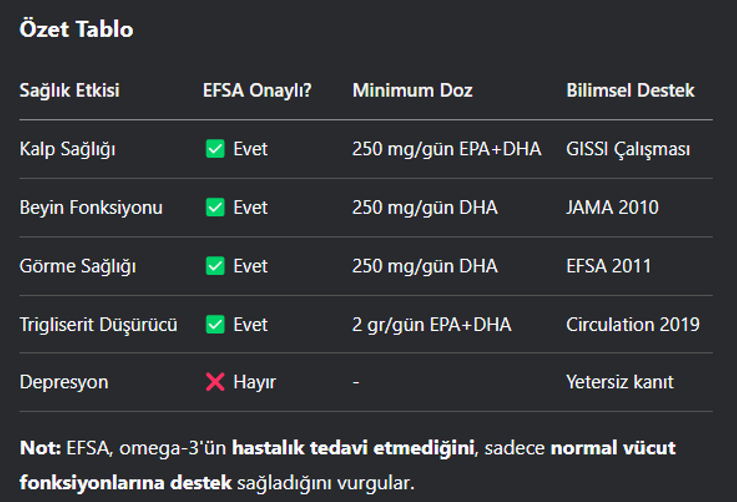Image resolution: width=737 pixels, height=502 pixels.
Task: Select the EFSA 2011 cell
Action: (x=608, y=266)
